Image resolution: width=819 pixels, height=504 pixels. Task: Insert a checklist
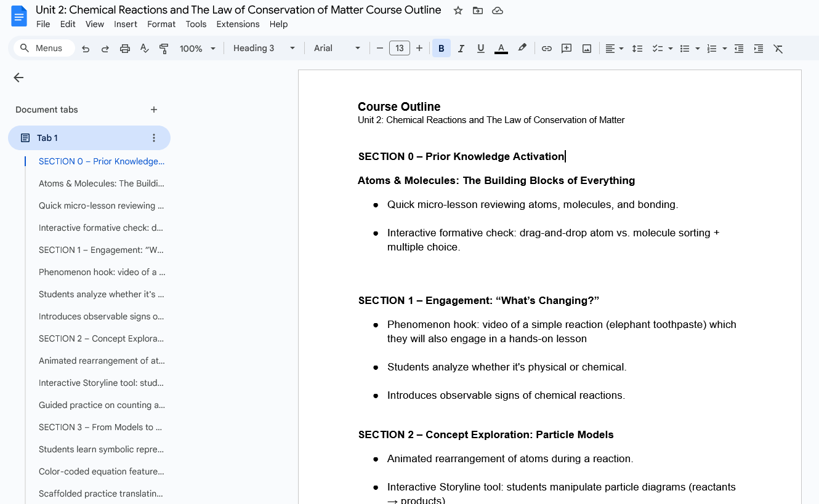tap(658, 49)
